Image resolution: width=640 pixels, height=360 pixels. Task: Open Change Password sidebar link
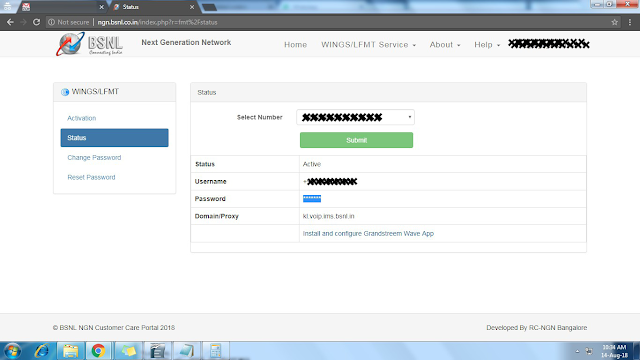(x=94, y=158)
